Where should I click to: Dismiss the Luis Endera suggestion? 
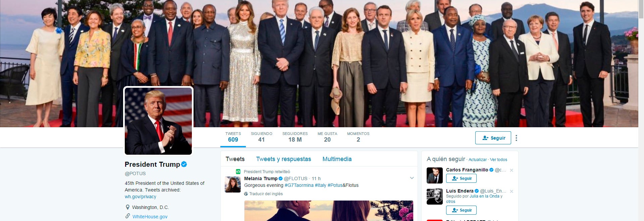pyautogui.click(x=512, y=192)
